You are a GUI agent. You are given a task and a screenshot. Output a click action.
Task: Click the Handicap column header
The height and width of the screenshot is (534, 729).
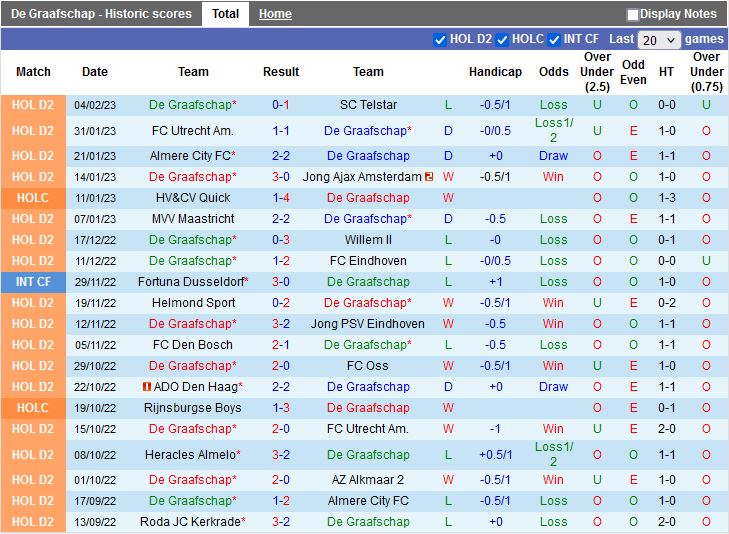coord(495,72)
